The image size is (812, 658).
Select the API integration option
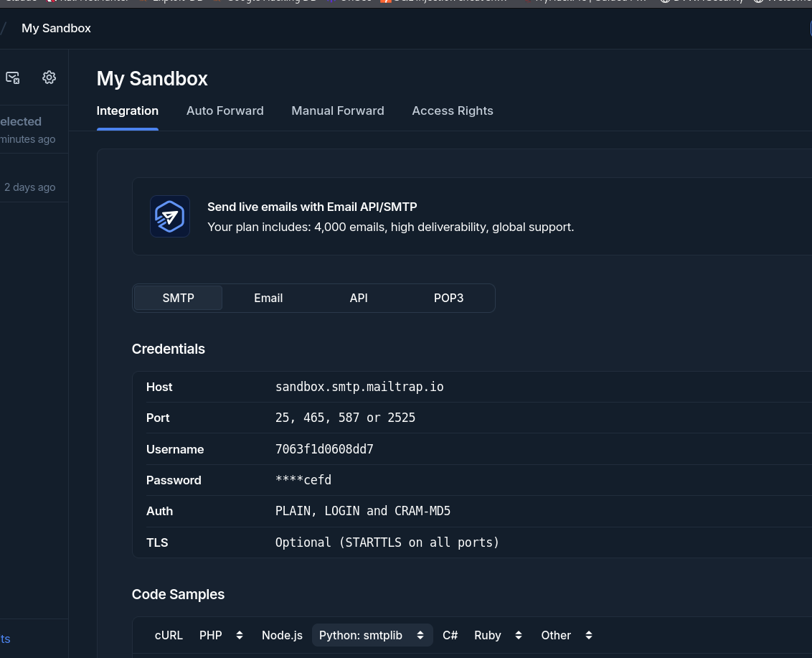(359, 298)
